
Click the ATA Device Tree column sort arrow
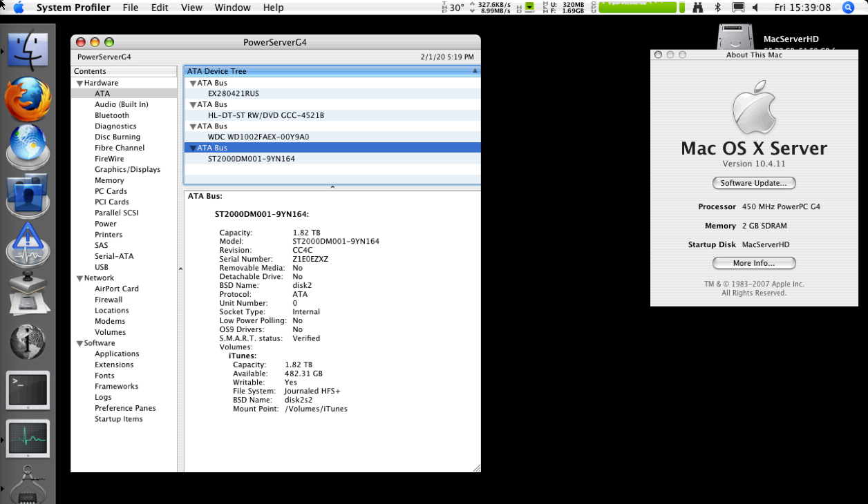(x=475, y=71)
